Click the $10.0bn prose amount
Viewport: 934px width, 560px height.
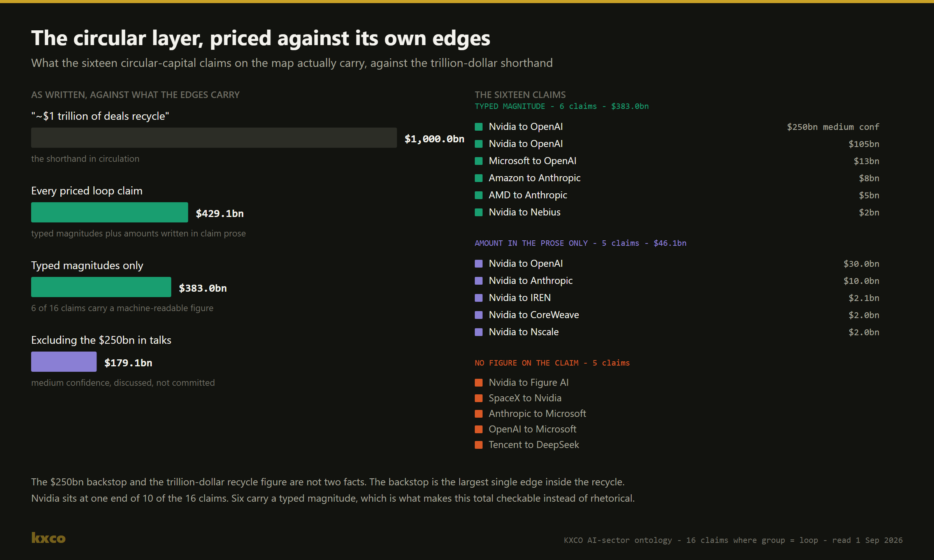coord(861,281)
